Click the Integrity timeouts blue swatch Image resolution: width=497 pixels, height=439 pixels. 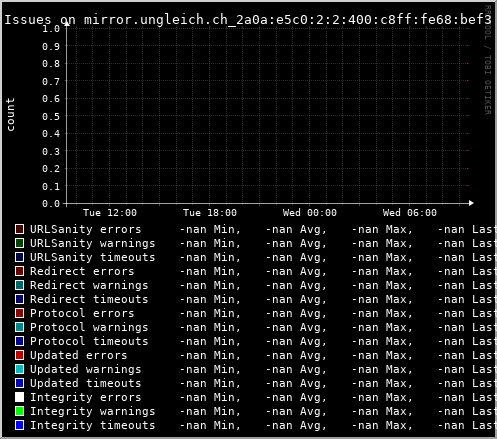tap(19, 425)
